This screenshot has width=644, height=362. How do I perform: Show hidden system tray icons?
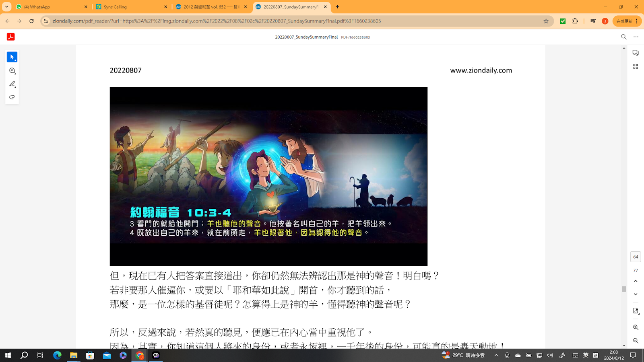[x=496, y=355]
